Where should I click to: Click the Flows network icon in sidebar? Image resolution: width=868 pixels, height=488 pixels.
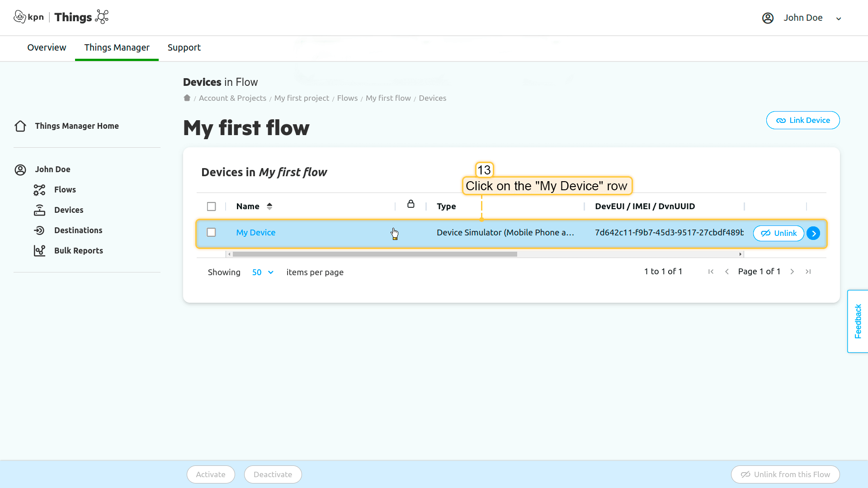click(39, 190)
